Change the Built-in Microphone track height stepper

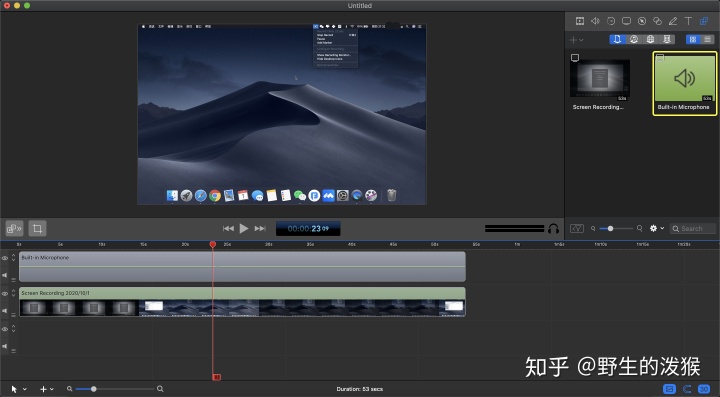click(13, 257)
